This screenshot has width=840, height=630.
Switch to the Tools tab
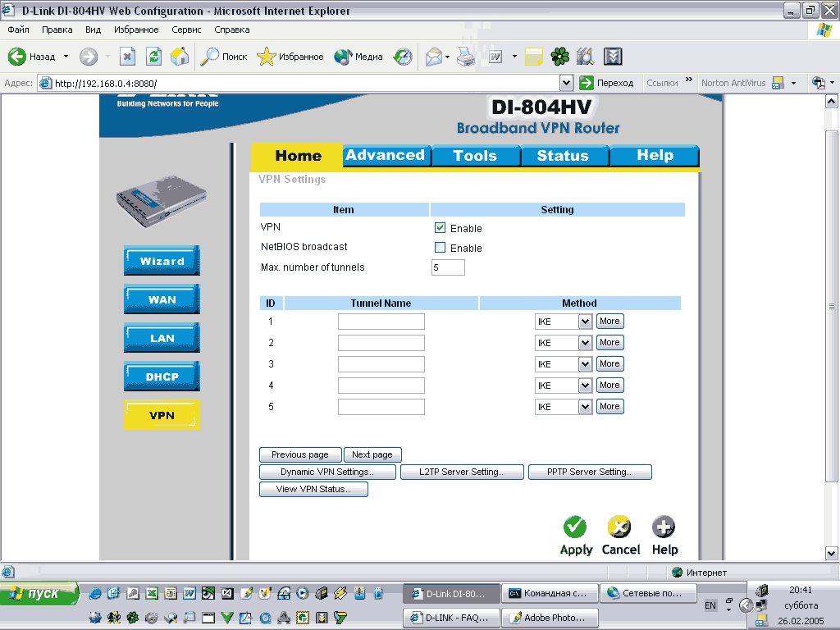[x=475, y=155]
